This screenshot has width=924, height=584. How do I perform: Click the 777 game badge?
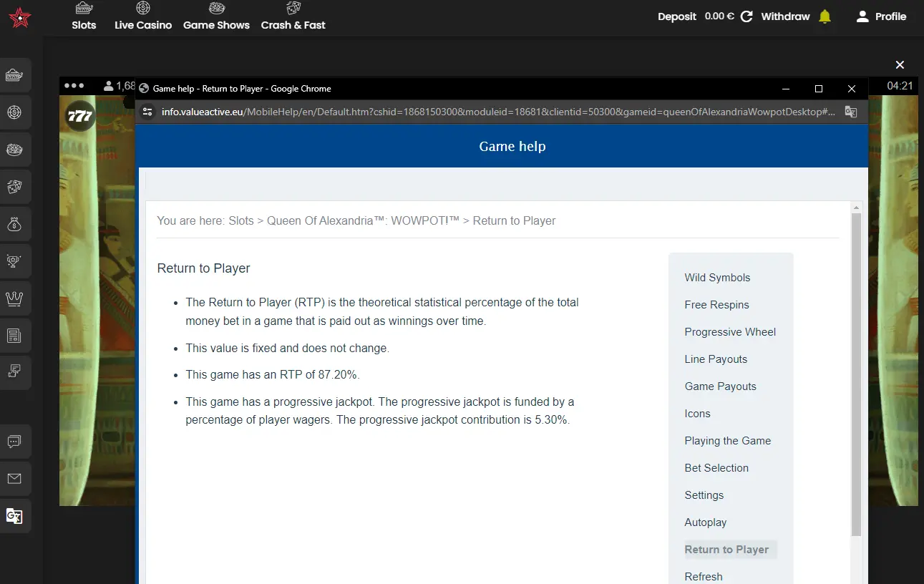[80, 116]
